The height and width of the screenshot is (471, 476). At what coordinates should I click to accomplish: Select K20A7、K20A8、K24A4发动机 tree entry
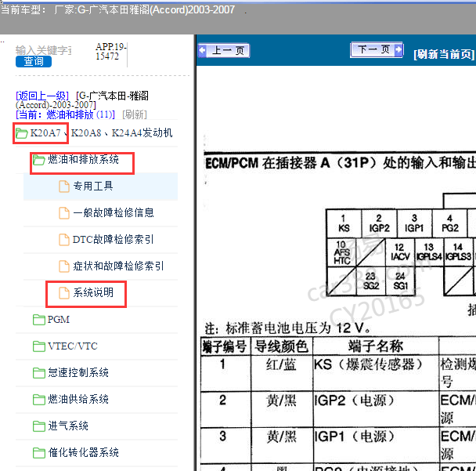(x=101, y=132)
